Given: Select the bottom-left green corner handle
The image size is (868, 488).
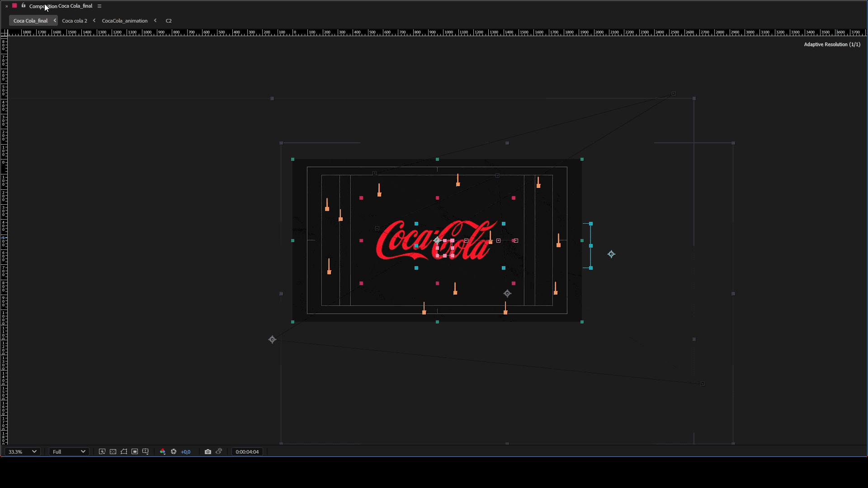Looking at the screenshot, I should (x=293, y=322).
